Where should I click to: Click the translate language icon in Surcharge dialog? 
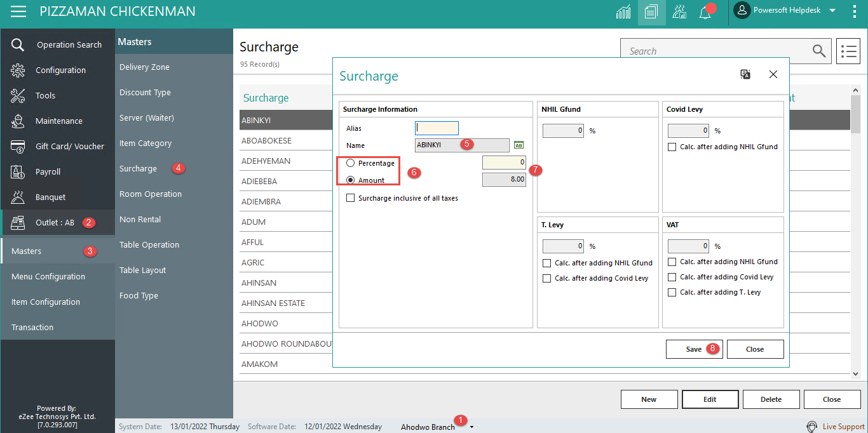(x=745, y=74)
